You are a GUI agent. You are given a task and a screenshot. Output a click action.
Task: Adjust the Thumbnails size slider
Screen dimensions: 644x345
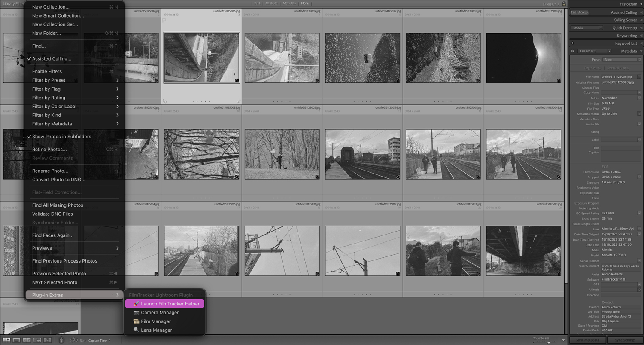point(549,342)
